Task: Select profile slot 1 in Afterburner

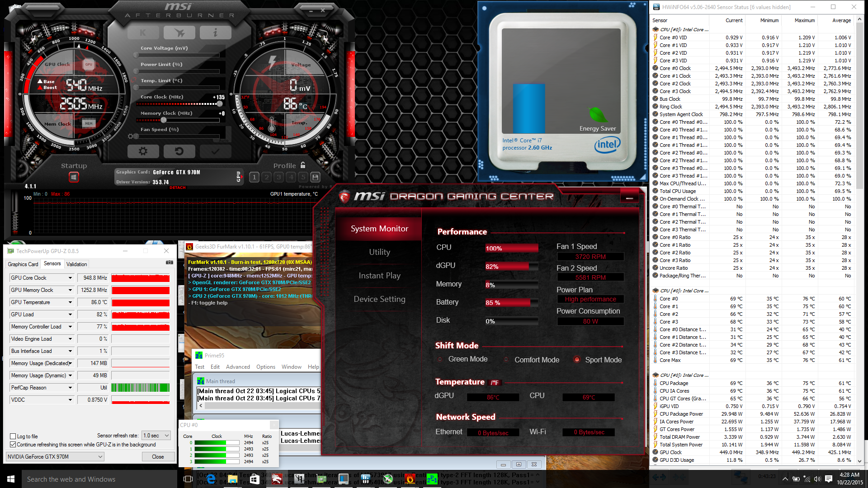Action: click(x=254, y=177)
